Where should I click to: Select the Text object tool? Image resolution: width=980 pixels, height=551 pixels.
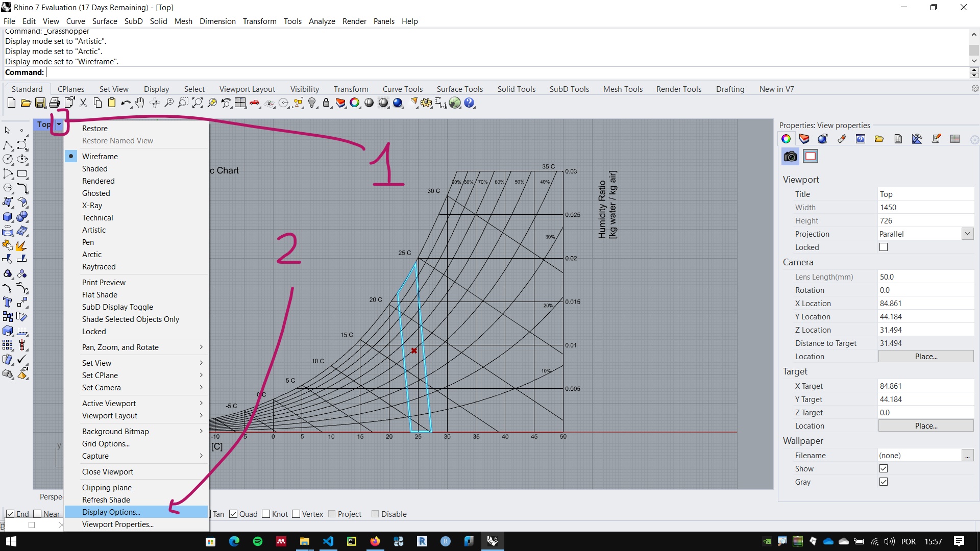8,302
